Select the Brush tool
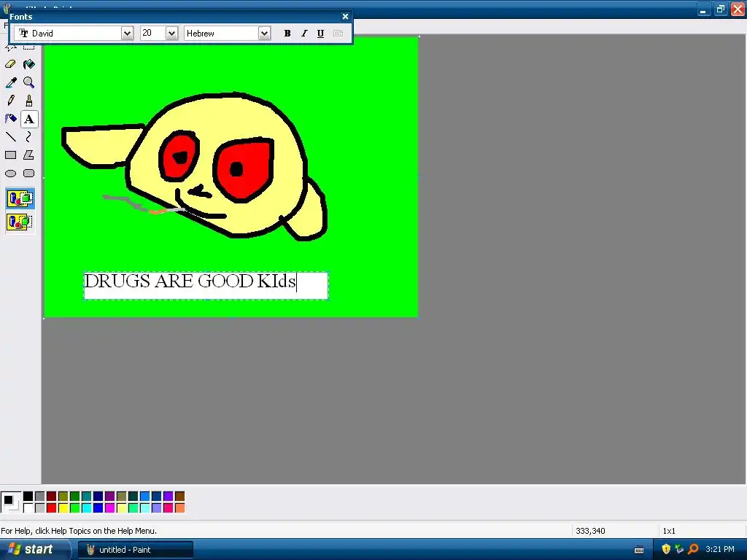The height and width of the screenshot is (560, 747). coord(29,101)
